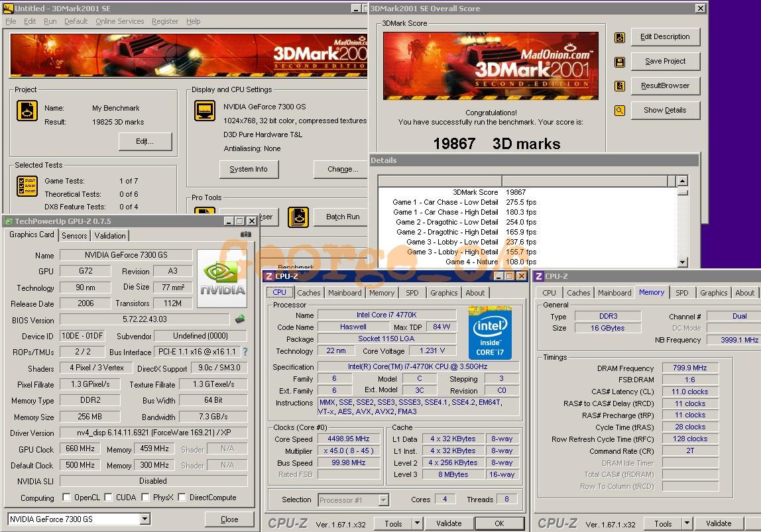Click the CPU-Z Memory window title icon
761x532 pixels.
[539, 276]
